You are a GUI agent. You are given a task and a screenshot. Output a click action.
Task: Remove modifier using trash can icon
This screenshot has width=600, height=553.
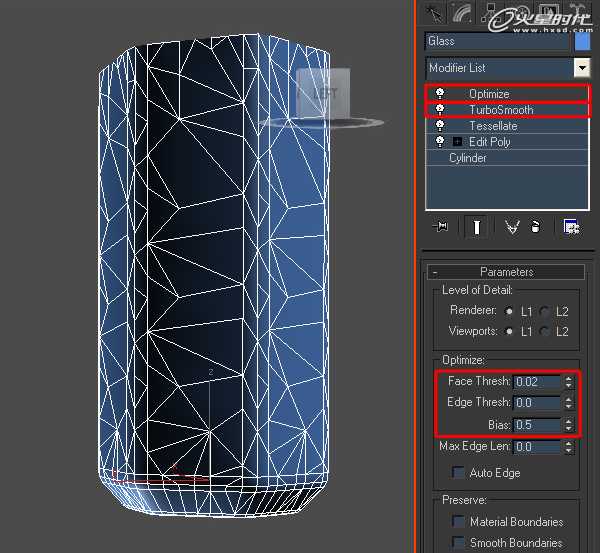tap(535, 227)
